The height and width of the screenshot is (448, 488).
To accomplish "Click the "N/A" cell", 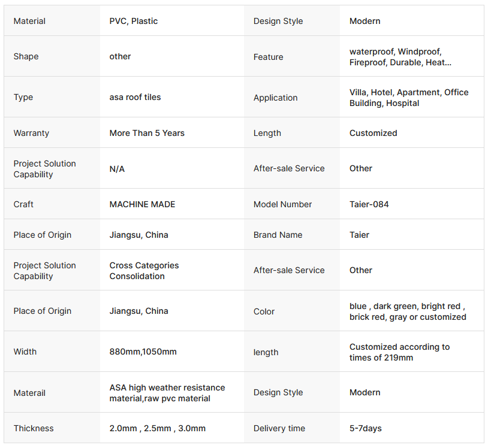I will click(x=117, y=169).
